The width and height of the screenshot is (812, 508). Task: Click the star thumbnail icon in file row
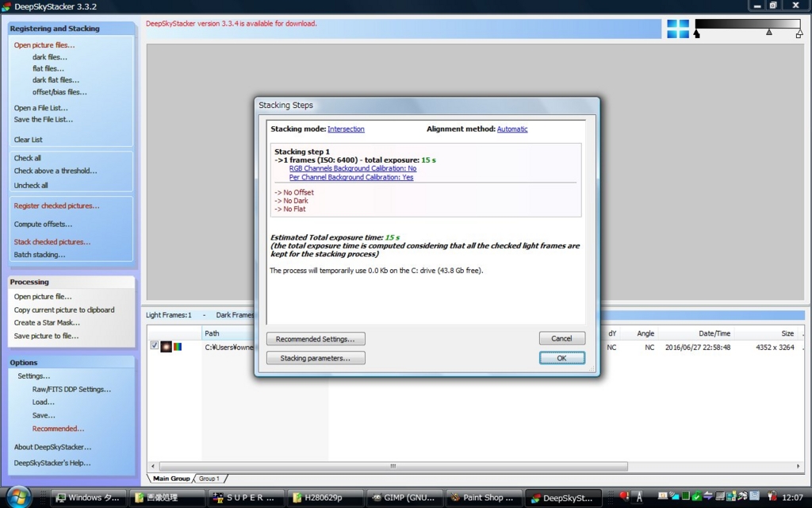pos(166,347)
